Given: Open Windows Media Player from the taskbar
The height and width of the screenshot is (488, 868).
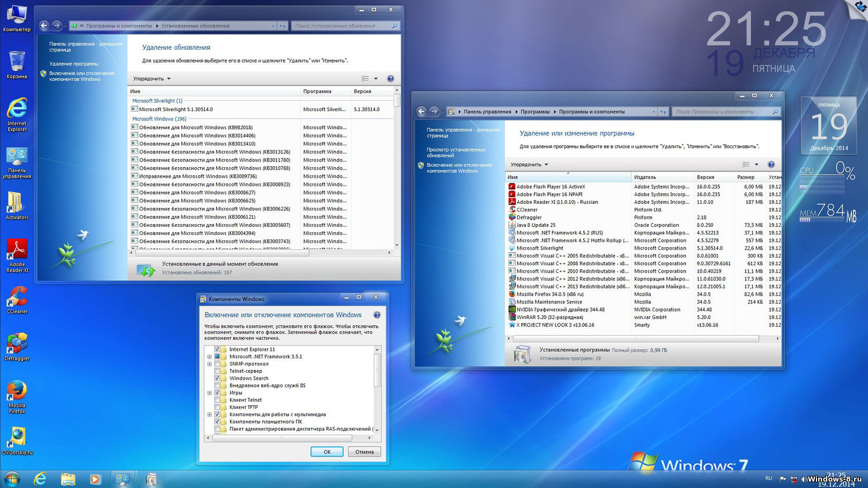Looking at the screenshot, I should click(x=95, y=479).
